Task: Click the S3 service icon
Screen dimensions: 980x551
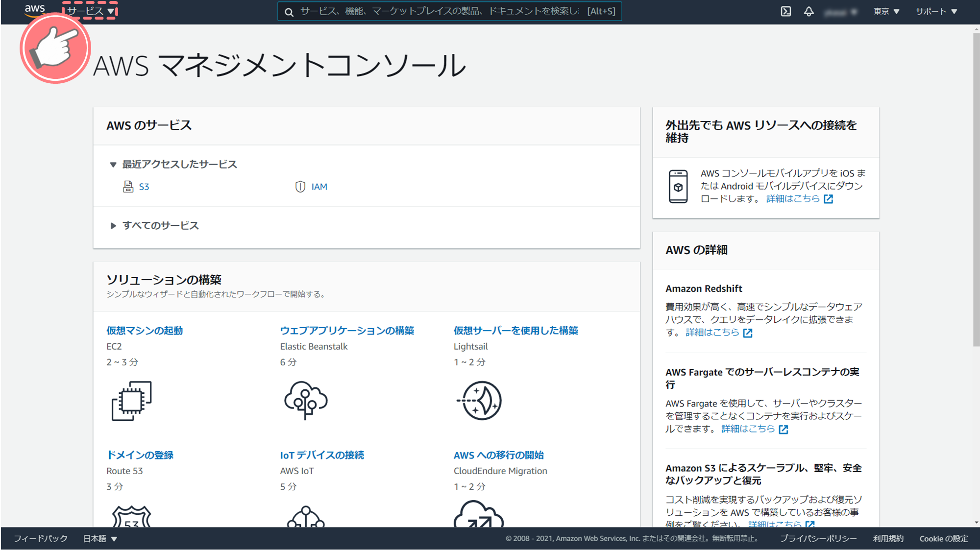Action: click(128, 187)
